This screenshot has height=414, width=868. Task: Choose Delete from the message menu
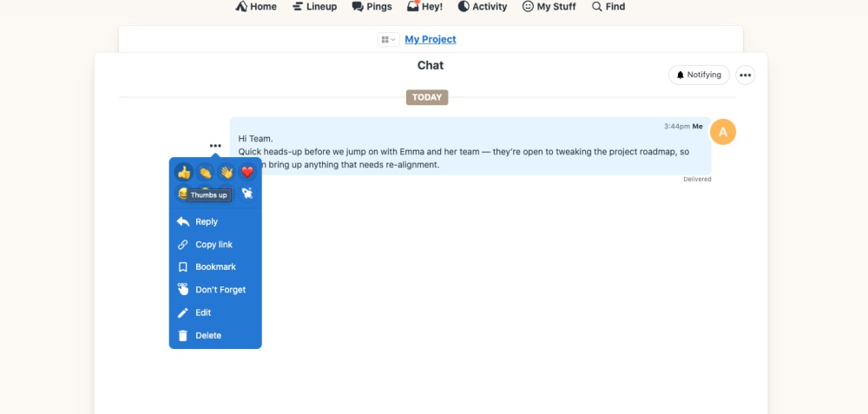pyautogui.click(x=215, y=335)
